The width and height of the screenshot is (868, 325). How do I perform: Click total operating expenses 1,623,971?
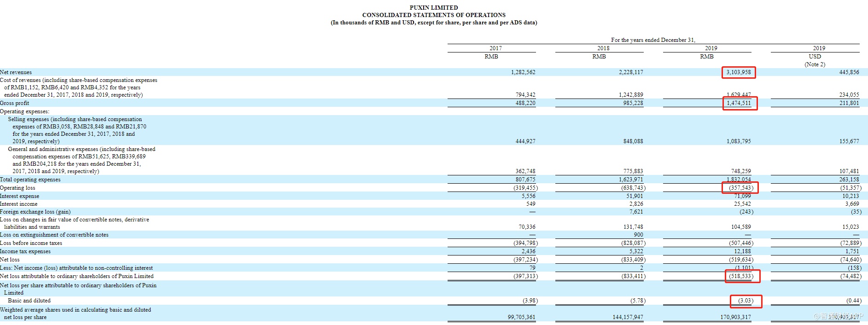click(x=631, y=180)
